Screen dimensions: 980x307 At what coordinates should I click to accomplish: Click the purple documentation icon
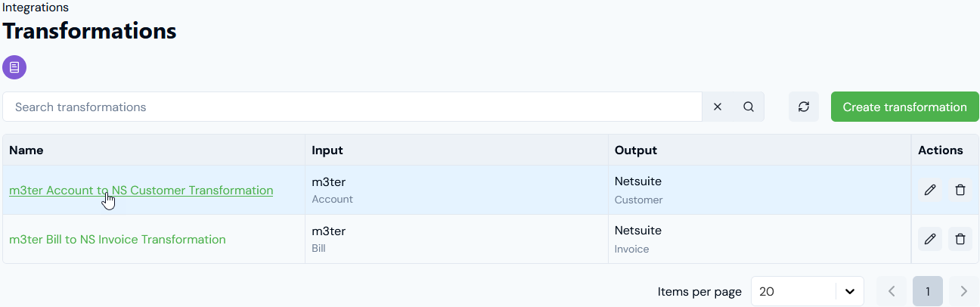[14, 67]
